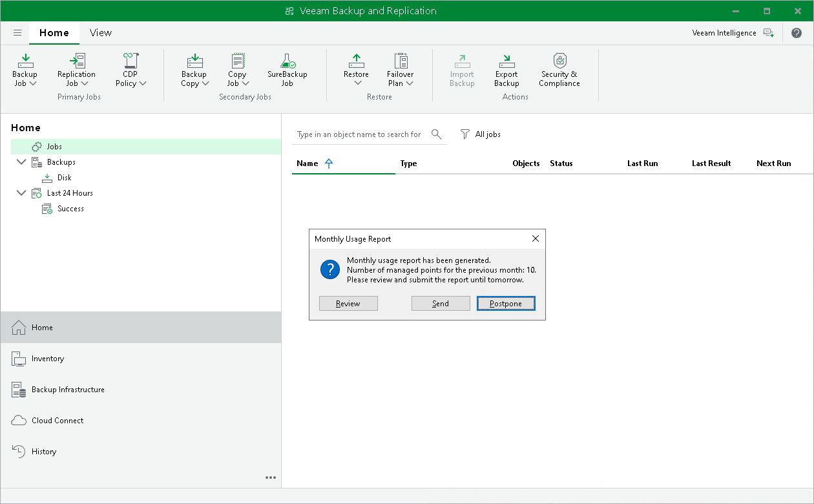Open the All jobs filter
The image size is (814, 504).
click(x=481, y=134)
